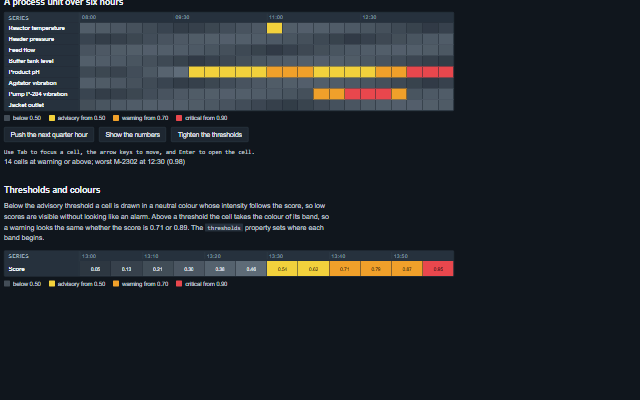Select Buffer tank level cell under 11:00
The image size is (640, 400).
(274, 61)
